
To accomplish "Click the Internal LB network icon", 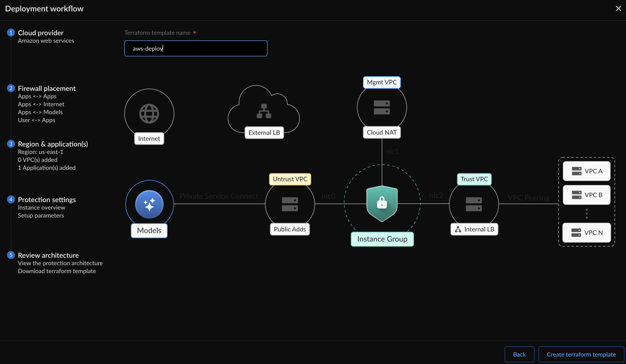I will coord(458,229).
